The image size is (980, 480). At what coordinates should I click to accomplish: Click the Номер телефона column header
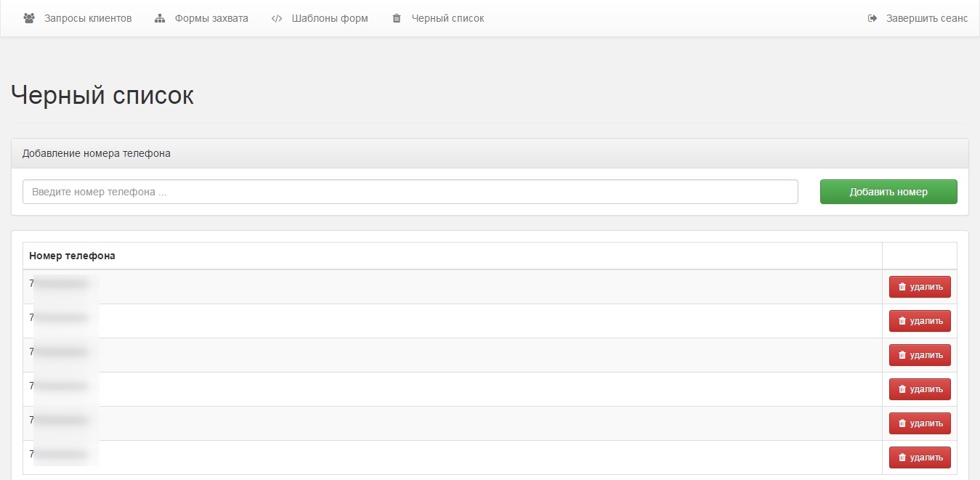pos(72,256)
